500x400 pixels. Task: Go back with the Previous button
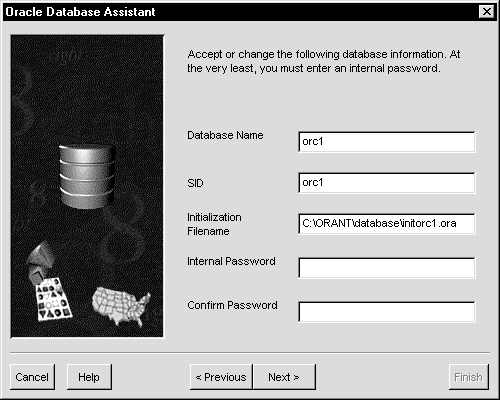(221, 377)
